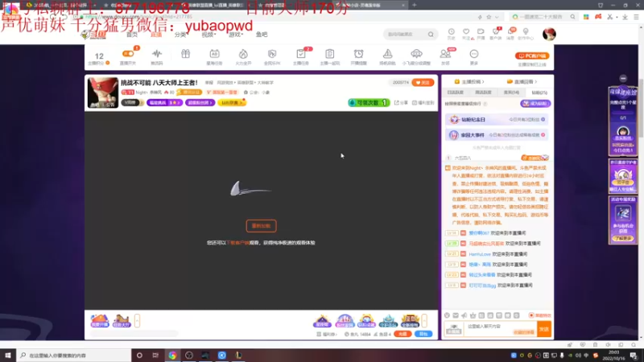Open the 游戏 dropdown menu
The width and height of the screenshot is (644, 362).
(236, 35)
